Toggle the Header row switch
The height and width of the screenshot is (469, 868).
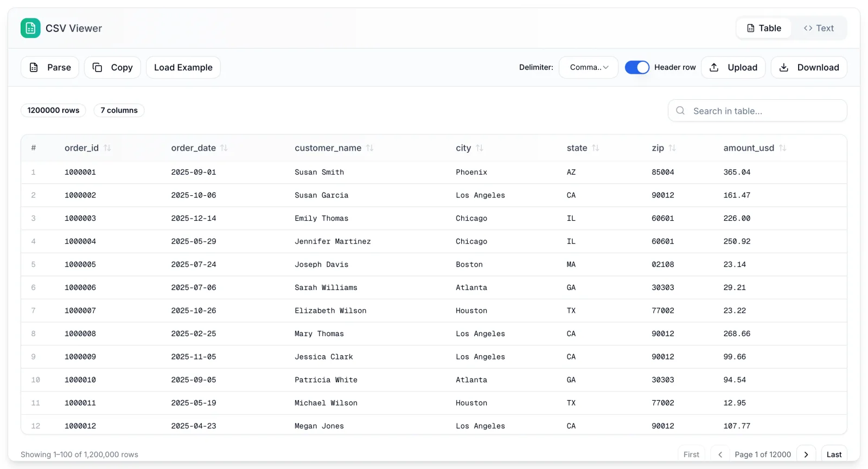[637, 67]
